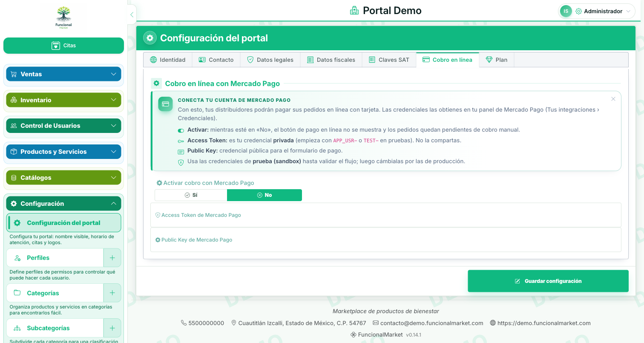The image size is (644, 343).
Task: Click the building icon next to Portal Demo
Action: 354,11
